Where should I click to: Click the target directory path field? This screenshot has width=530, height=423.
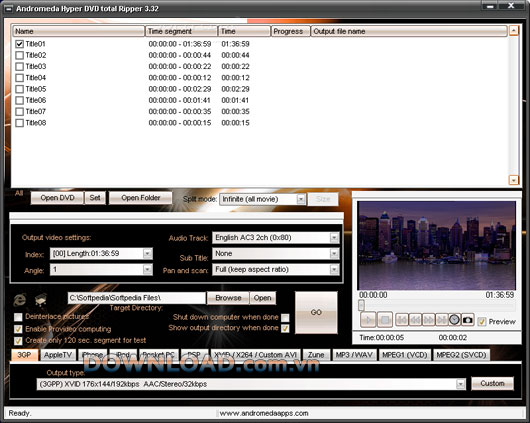137,298
